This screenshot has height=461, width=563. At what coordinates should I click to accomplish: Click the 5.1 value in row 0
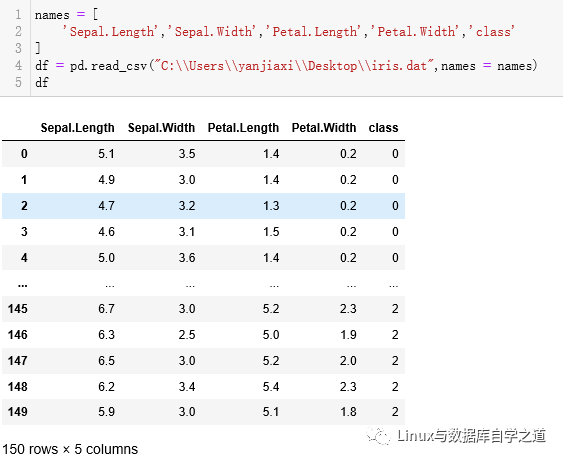pos(106,154)
